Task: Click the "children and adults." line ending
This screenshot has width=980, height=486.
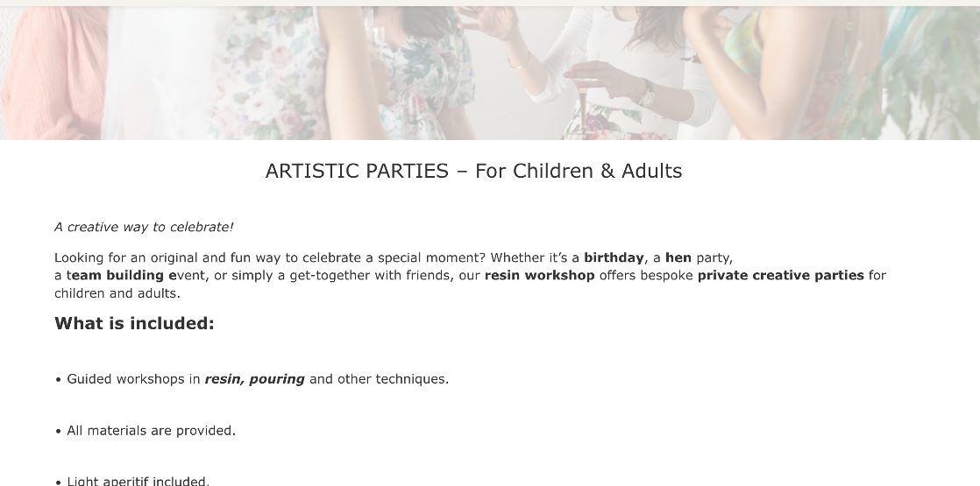Action: click(x=117, y=293)
